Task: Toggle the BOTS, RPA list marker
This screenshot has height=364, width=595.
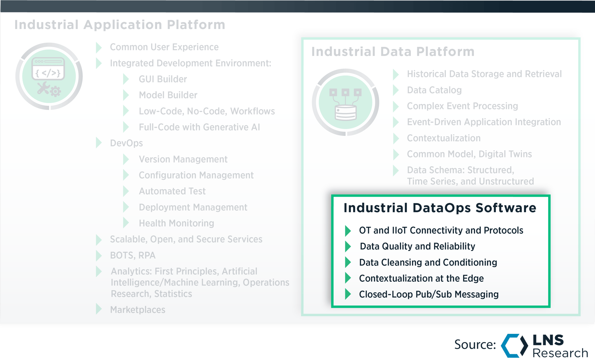Action: click(98, 255)
